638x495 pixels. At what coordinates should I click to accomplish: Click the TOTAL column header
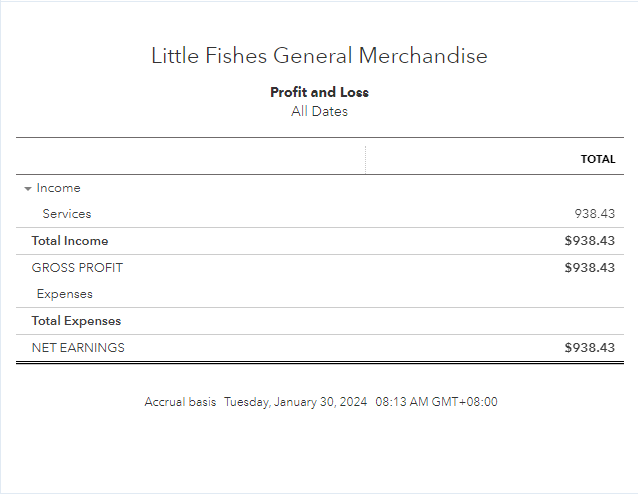598,159
